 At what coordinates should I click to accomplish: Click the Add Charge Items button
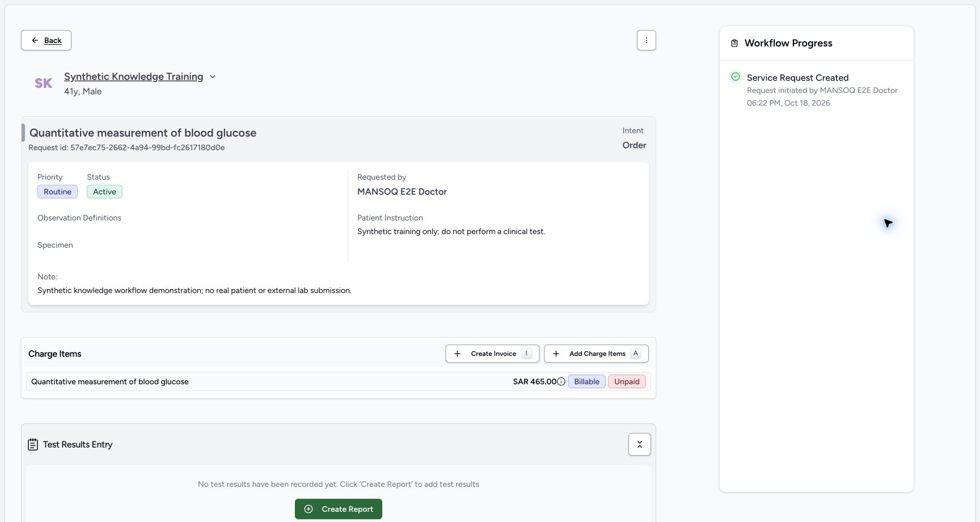(596, 354)
